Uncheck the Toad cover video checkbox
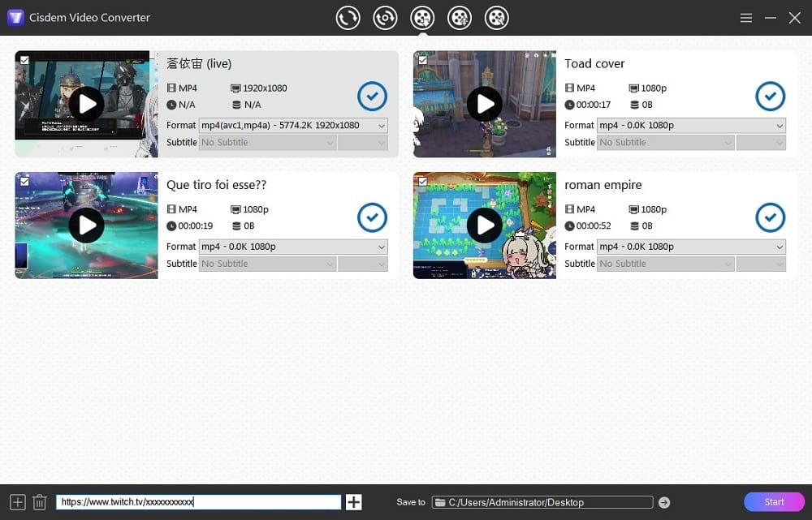 point(422,58)
